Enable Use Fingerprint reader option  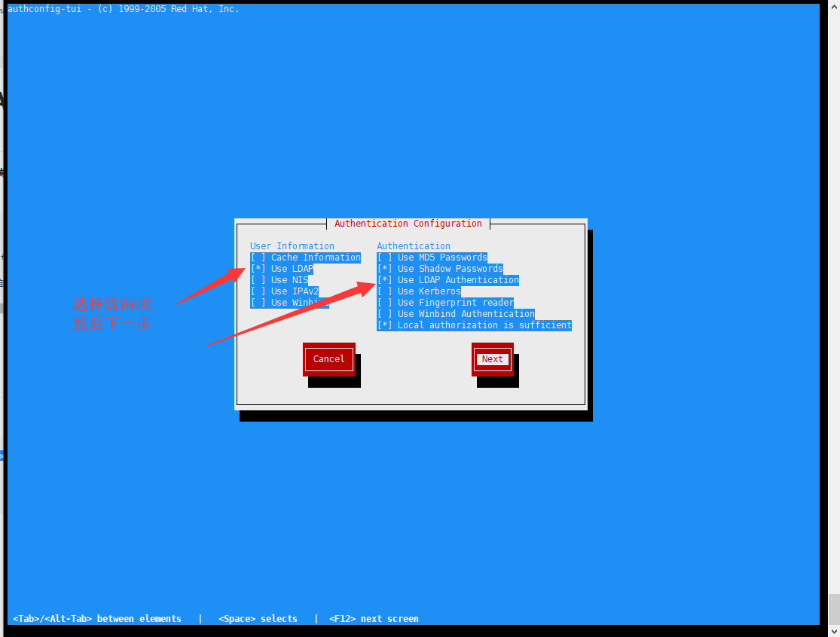pos(445,303)
